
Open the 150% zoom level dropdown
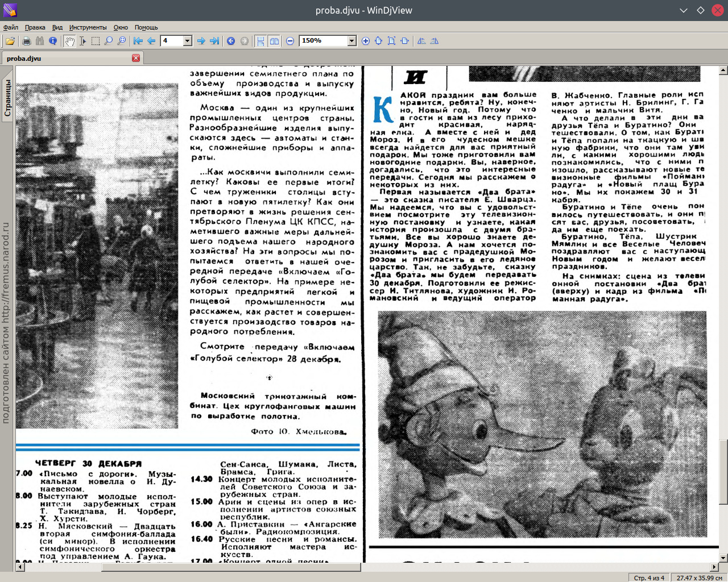(351, 41)
